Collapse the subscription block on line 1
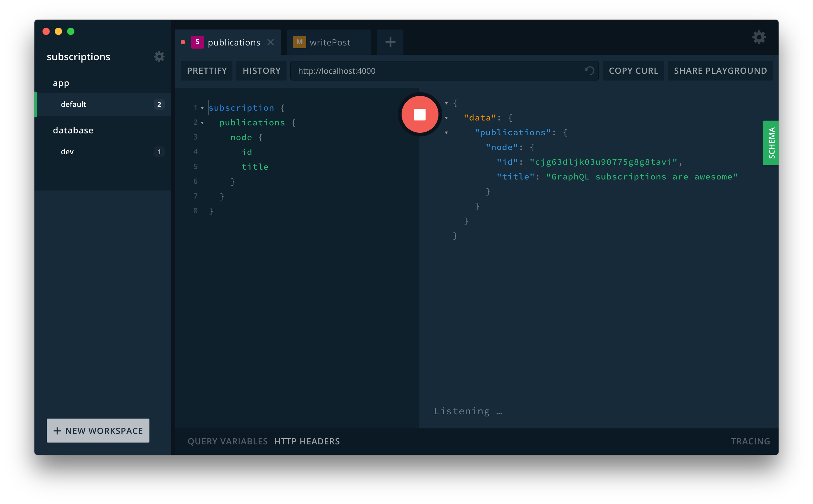This screenshot has height=504, width=813. click(x=202, y=108)
